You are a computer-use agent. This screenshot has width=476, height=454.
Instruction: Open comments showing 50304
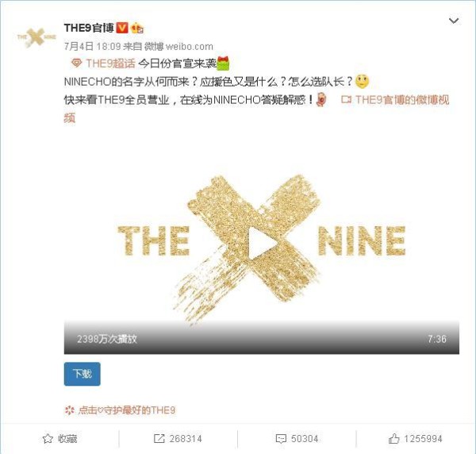pos(297,438)
